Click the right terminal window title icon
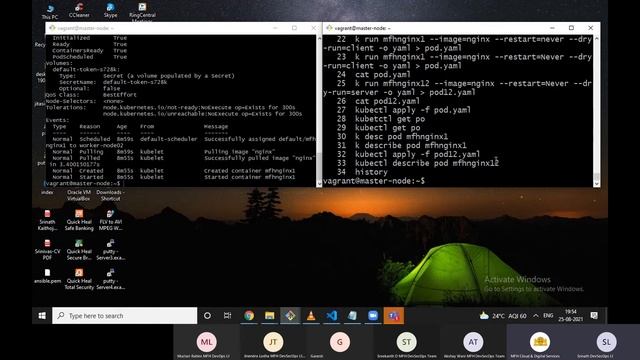This screenshot has height=360, width=640. click(329, 28)
